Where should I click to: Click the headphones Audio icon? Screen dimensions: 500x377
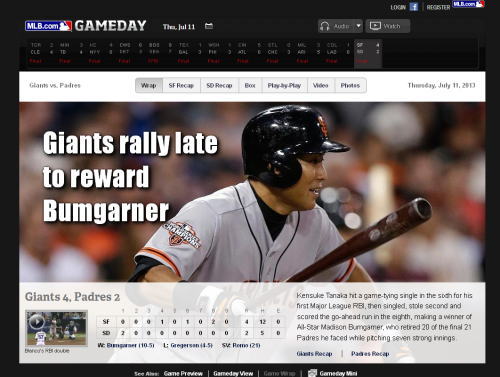pyautogui.click(x=324, y=26)
